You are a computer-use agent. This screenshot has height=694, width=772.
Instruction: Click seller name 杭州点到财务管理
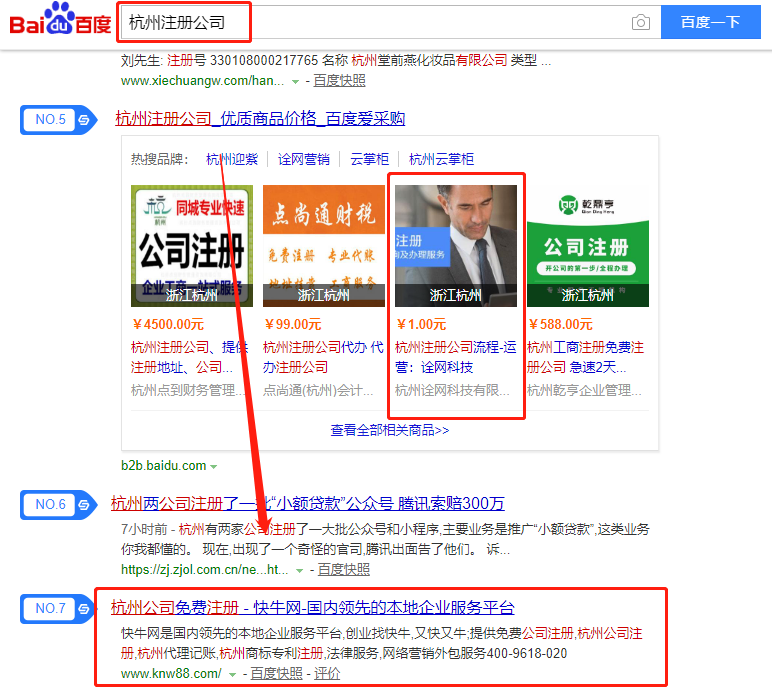pyautogui.click(x=187, y=390)
